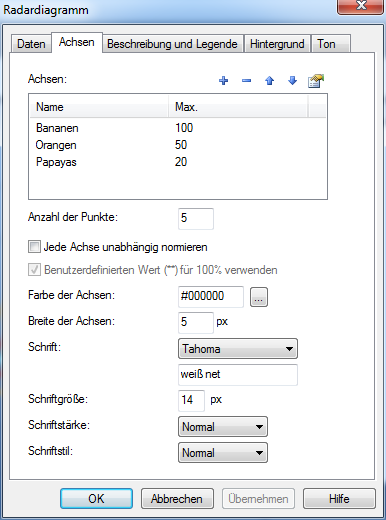
Task: Click the Abbrechen button
Action: (177, 498)
